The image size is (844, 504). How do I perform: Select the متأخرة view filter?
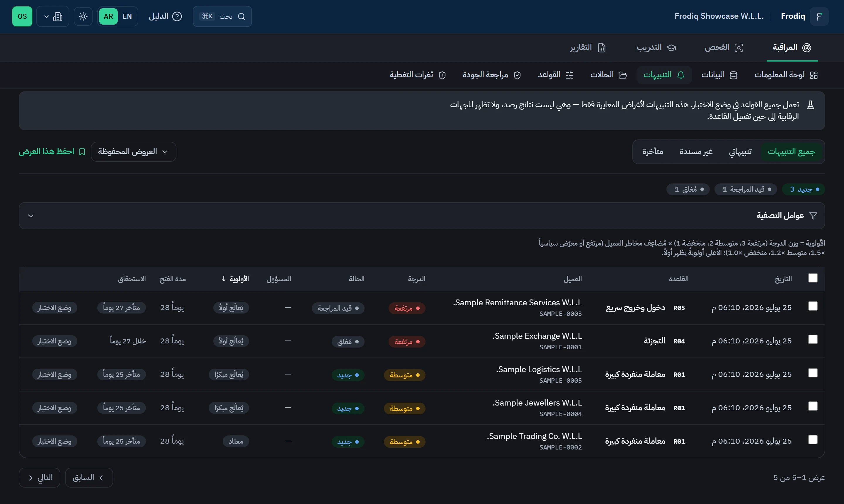653,151
